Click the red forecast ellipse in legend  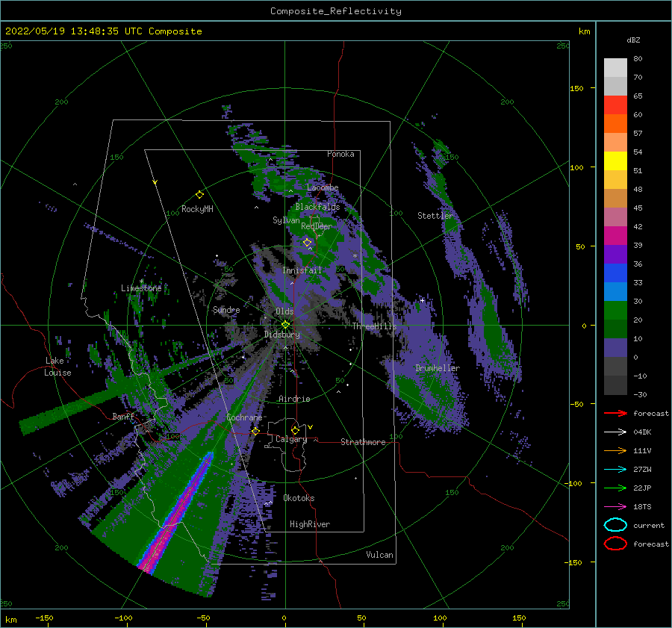point(615,544)
